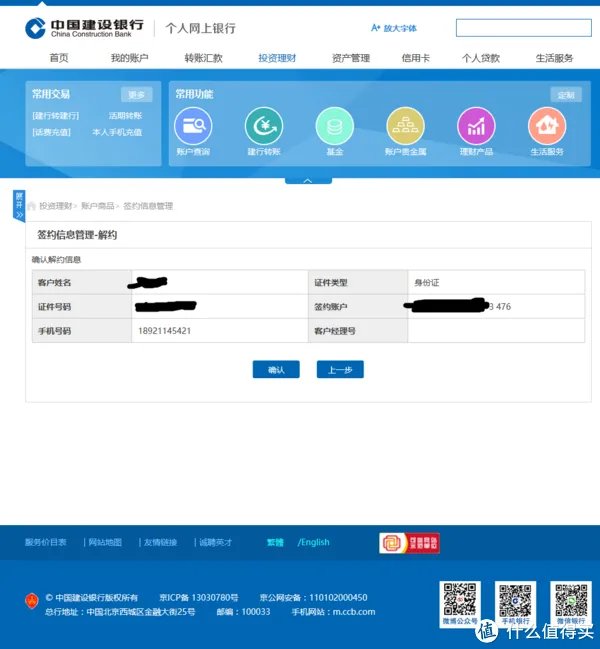600x649 pixels.
Task: Open 个人贷款 menu
Action: click(x=481, y=58)
